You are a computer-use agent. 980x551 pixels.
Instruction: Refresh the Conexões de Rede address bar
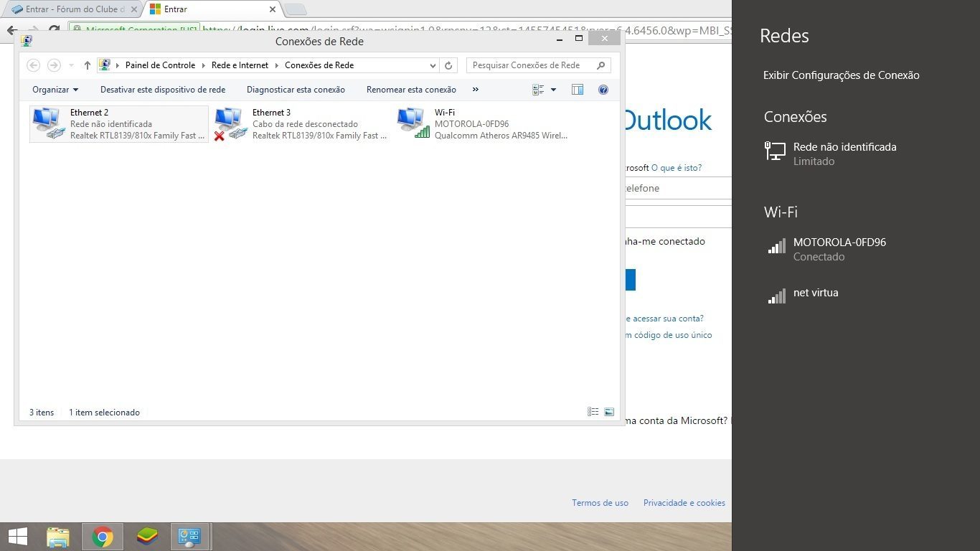point(448,65)
